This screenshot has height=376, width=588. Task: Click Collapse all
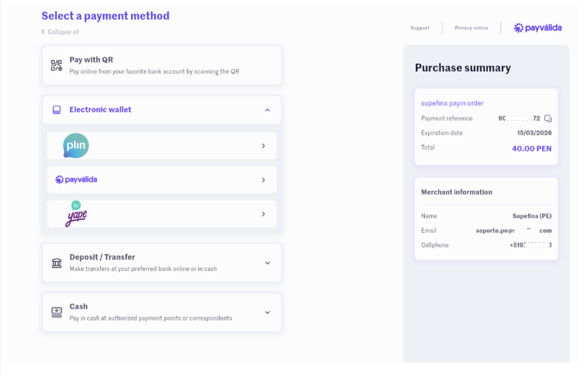click(x=60, y=32)
